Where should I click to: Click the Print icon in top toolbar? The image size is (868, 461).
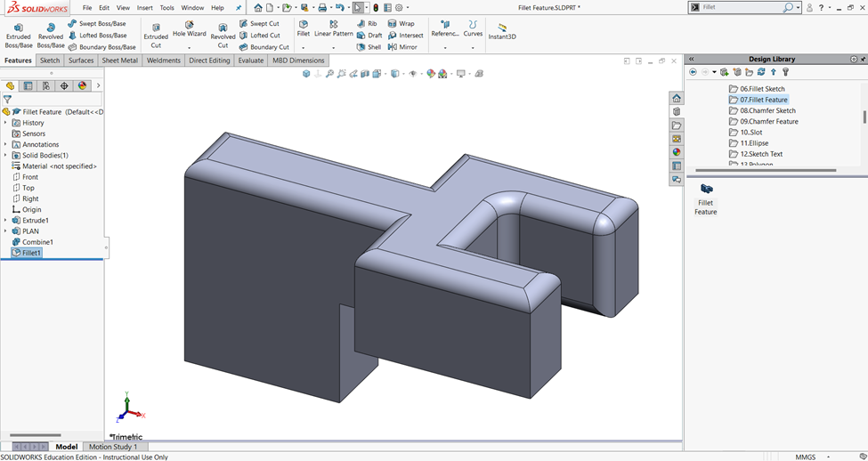322,8
